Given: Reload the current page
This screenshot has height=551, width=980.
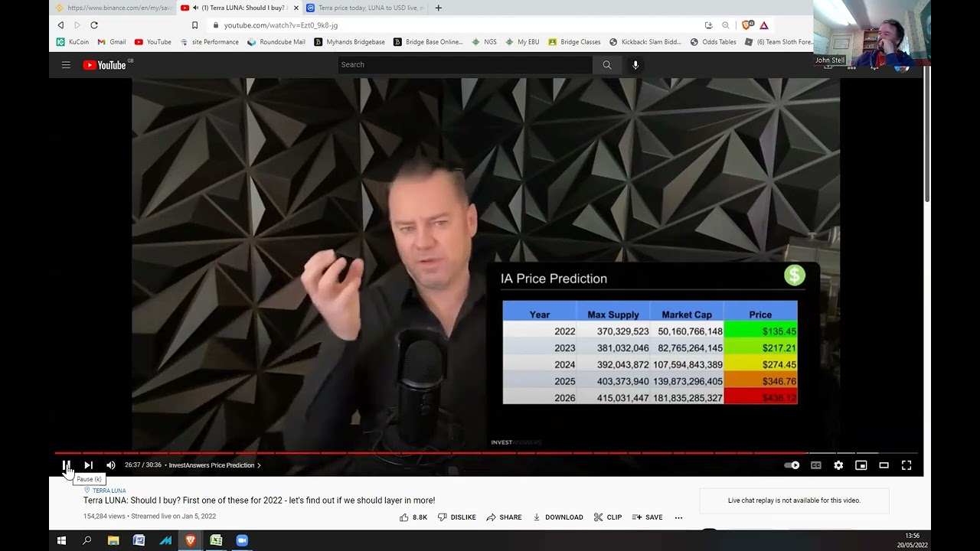Looking at the screenshot, I should click(94, 25).
